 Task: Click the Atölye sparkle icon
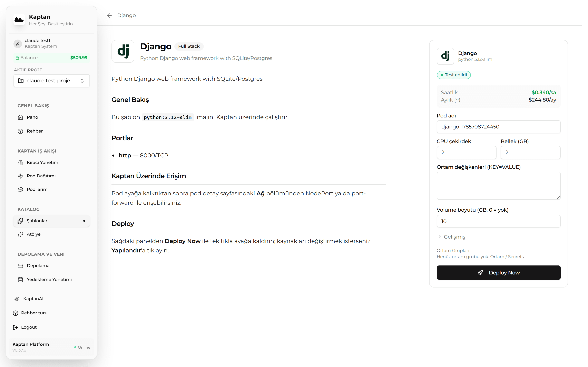[x=20, y=234]
